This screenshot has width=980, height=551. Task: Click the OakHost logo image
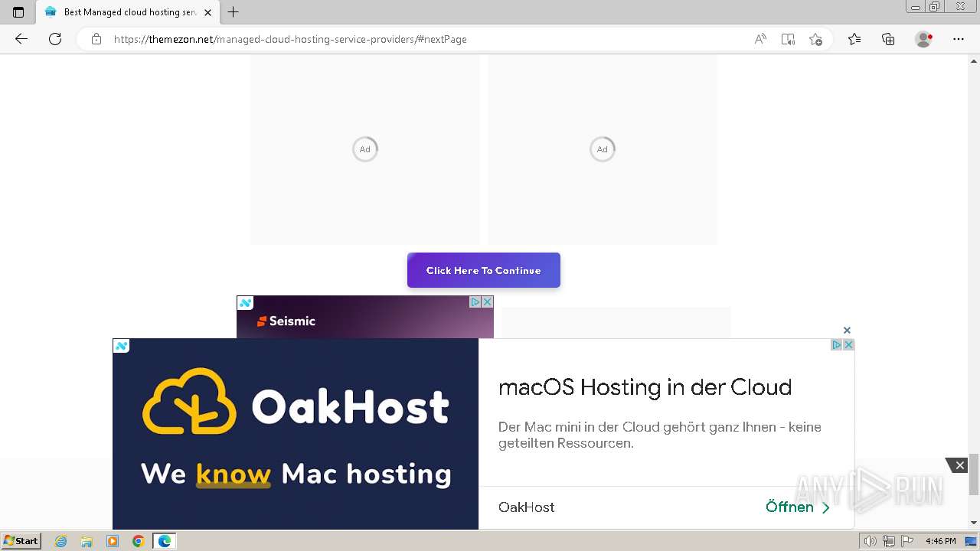click(x=296, y=434)
